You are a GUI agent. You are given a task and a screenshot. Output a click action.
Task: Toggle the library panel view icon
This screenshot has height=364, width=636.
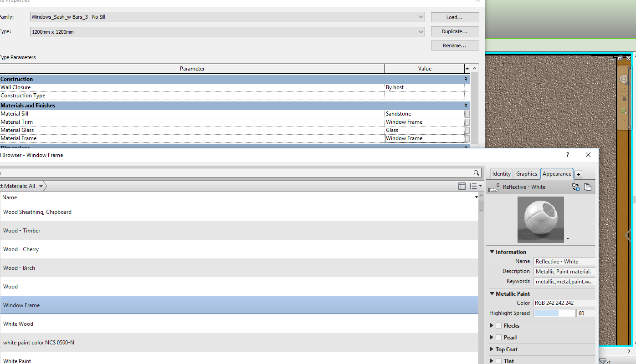462,186
